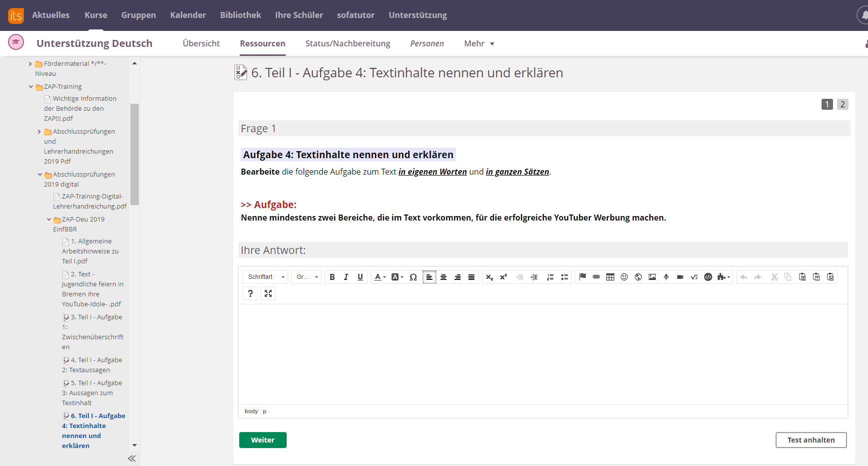Open the Status/Nachbereitung tab
The width and height of the screenshot is (868, 466).
(x=348, y=43)
